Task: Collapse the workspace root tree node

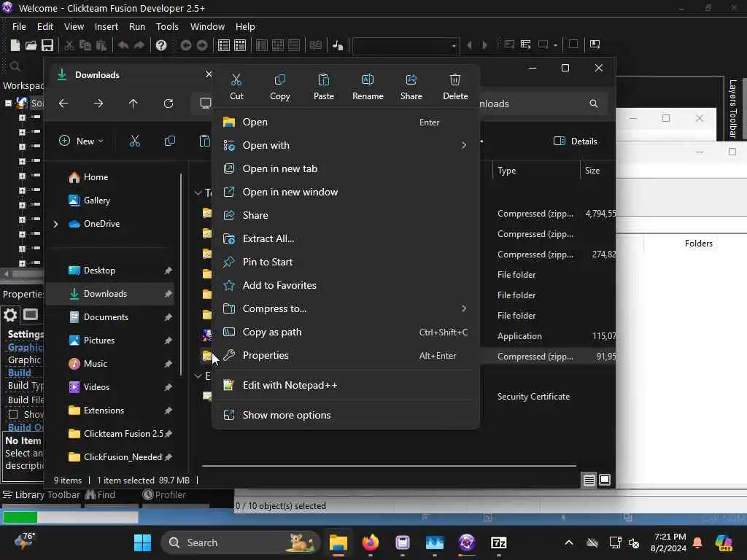Action: coord(8,103)
